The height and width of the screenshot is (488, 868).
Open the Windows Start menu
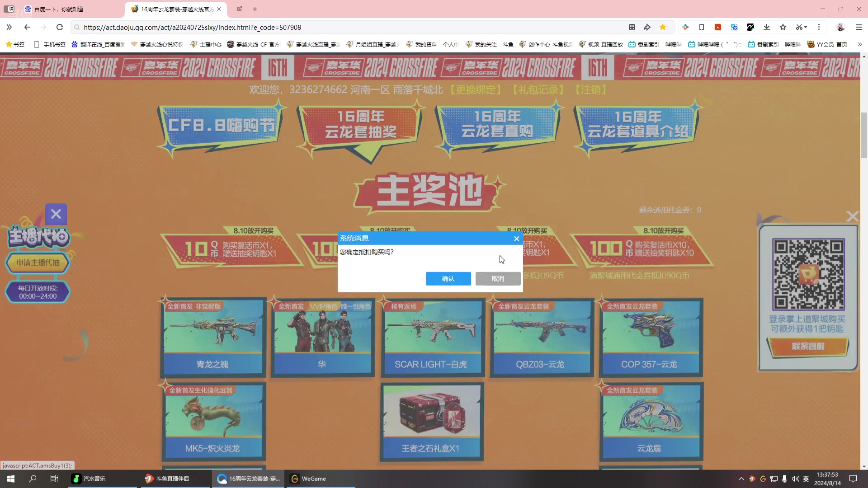[x=11, y=479]
